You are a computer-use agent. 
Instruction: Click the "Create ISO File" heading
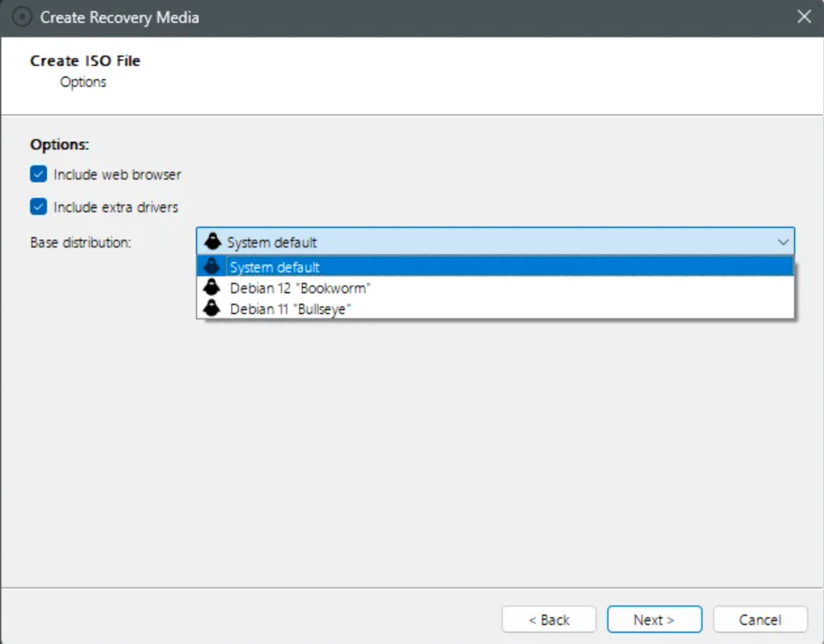click(x=85, y=61)
